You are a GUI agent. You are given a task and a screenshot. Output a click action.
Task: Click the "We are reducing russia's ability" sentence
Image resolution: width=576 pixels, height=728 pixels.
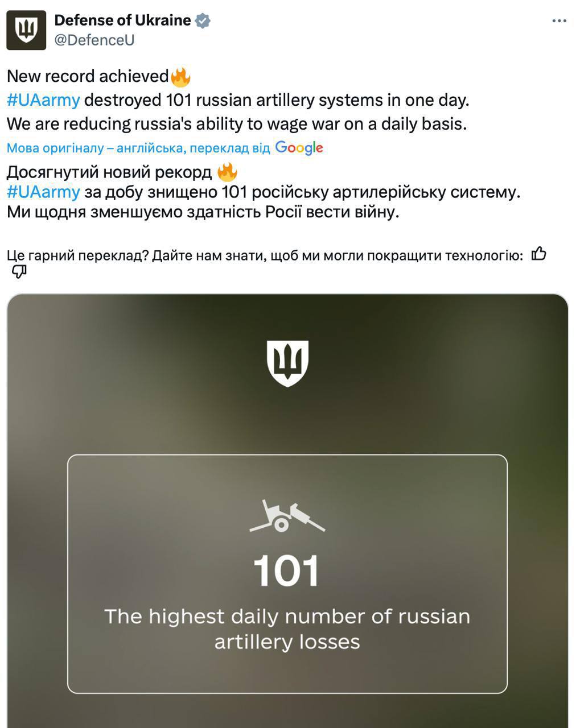(x=237, y=124)
